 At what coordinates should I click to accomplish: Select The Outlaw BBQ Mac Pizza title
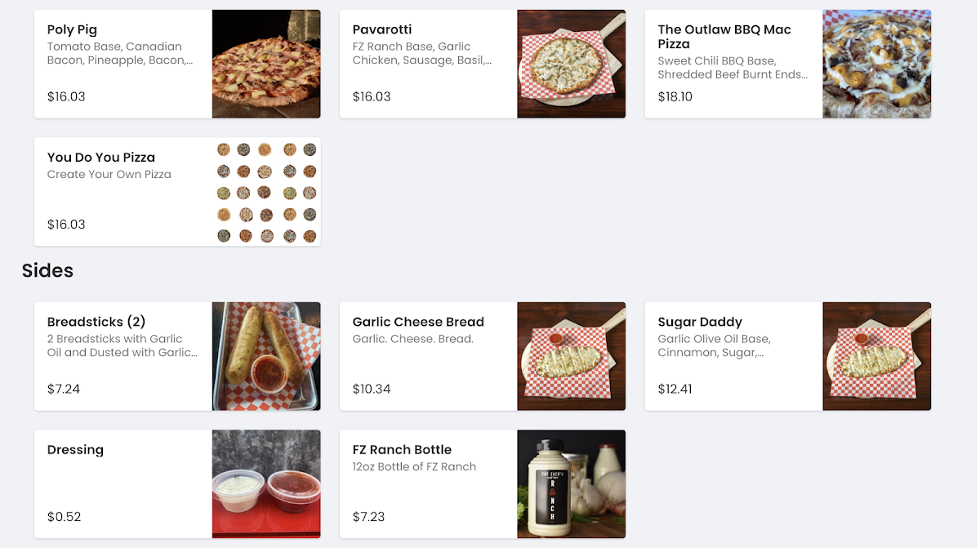pos(724,37)
